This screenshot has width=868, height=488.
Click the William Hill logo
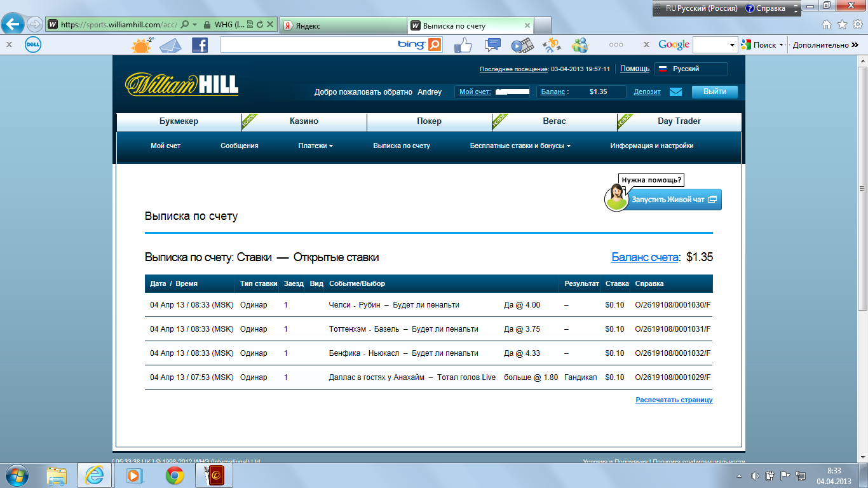click(x=182, y=85)
